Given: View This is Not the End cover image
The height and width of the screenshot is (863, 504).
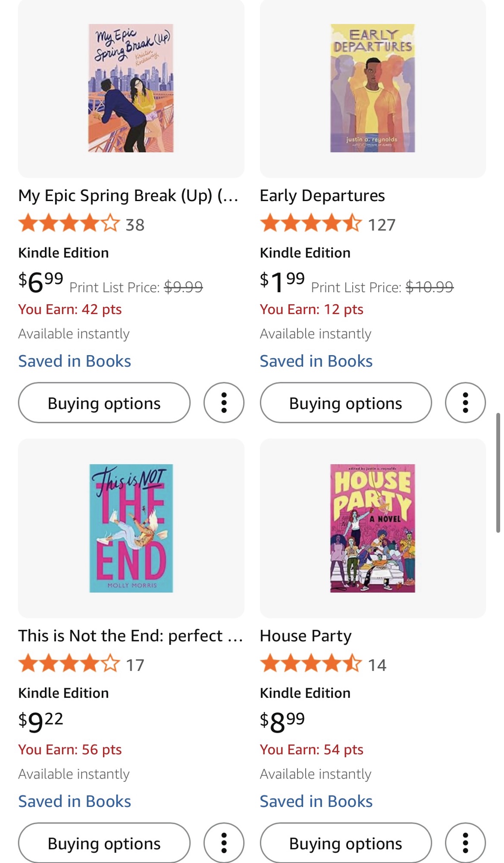Looking at the screenshot, I should tap(131, 528).
